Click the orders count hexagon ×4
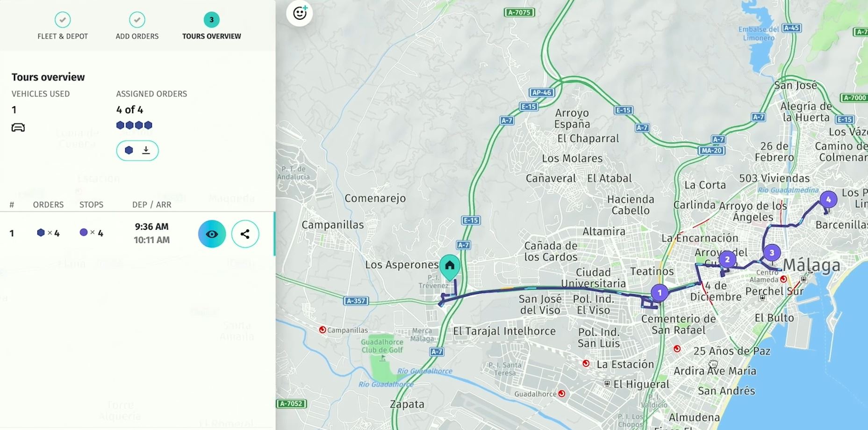This screenshot has width=868, height=430. (48, 233)
